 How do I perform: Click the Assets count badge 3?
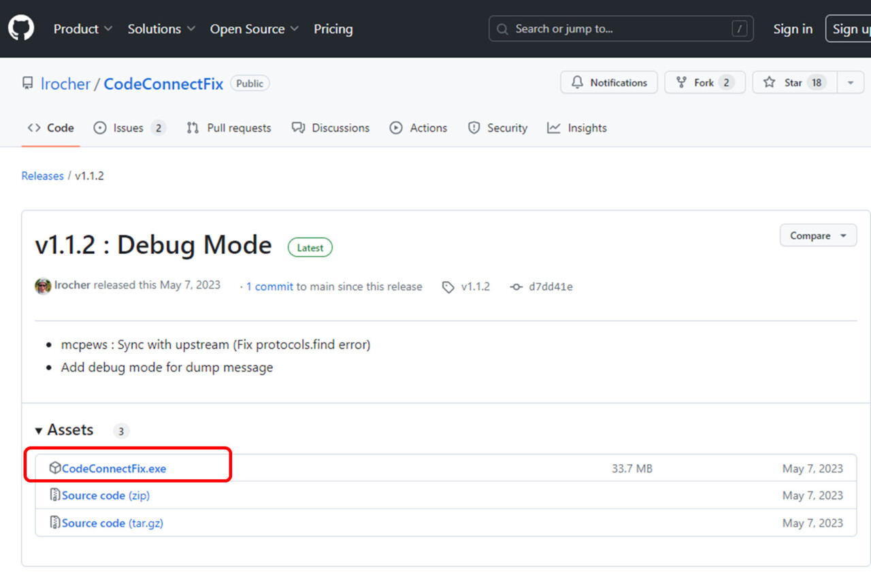click(x=121, y=431)
